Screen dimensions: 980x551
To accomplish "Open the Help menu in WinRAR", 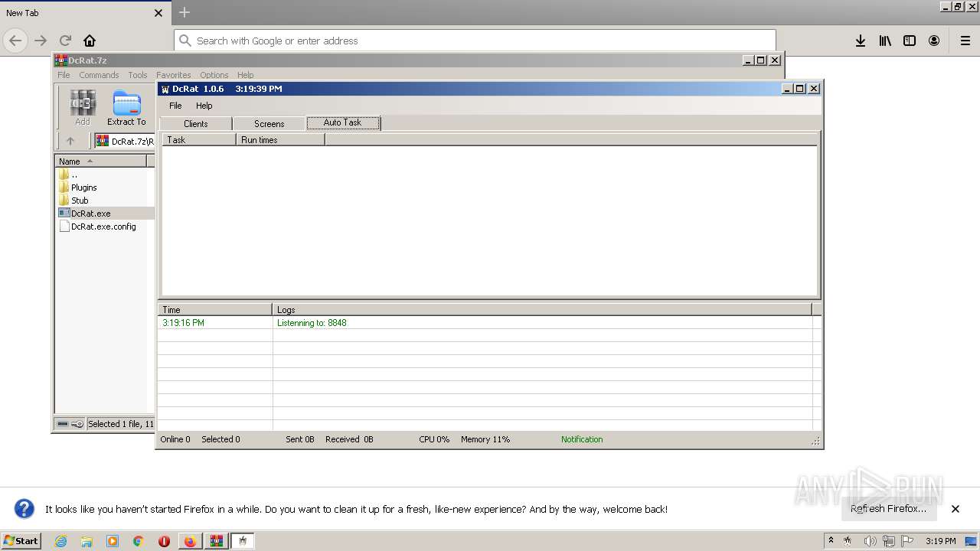I will click(x=245, y=75).
